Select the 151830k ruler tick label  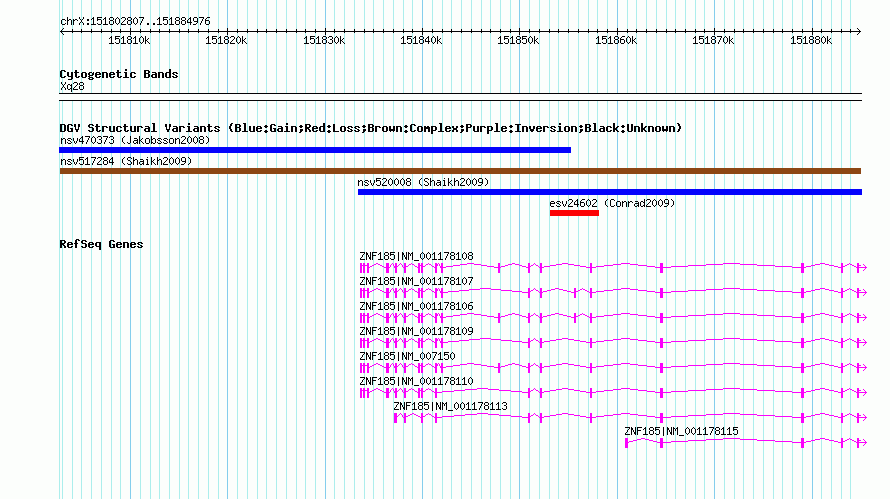tap(324, 40)
